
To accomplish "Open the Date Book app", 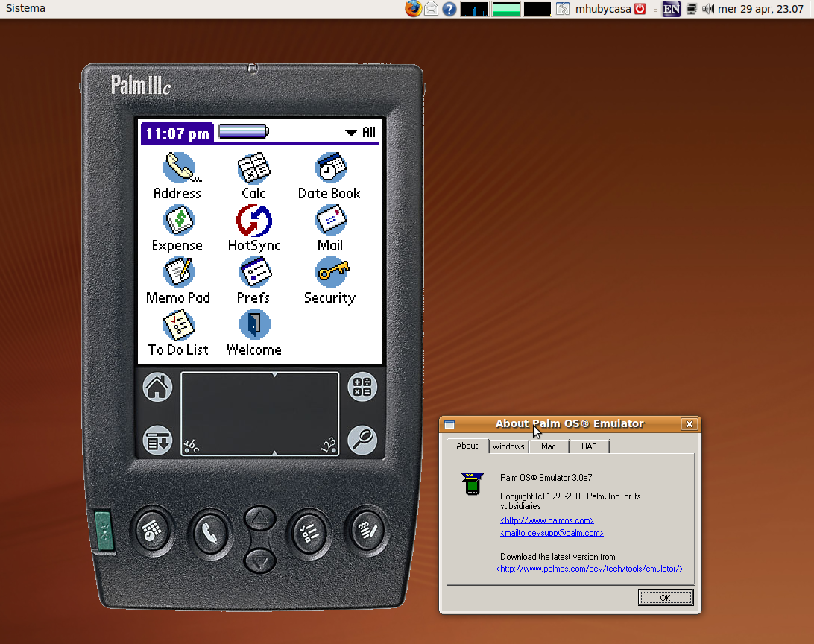I will click(329, 175).
